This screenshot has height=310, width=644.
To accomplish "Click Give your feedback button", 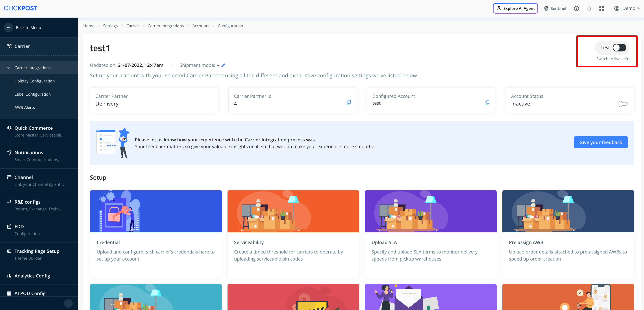I will pyautogui.click(x=600, y=142).
